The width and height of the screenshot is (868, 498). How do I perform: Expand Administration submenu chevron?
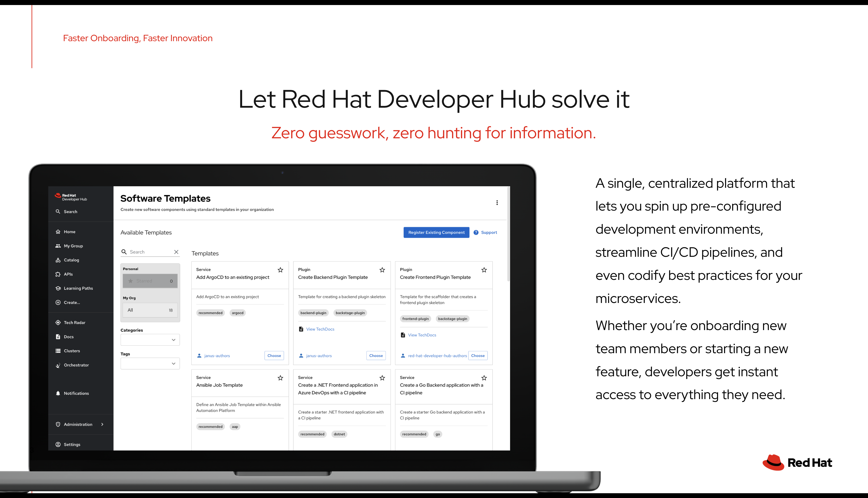coord(102,424)
